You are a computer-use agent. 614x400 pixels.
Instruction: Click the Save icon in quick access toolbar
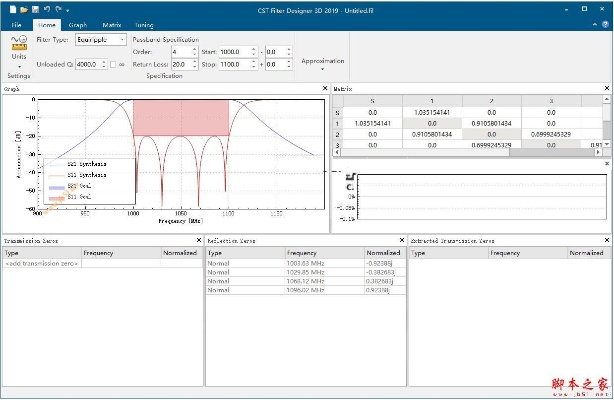(33, 8)
